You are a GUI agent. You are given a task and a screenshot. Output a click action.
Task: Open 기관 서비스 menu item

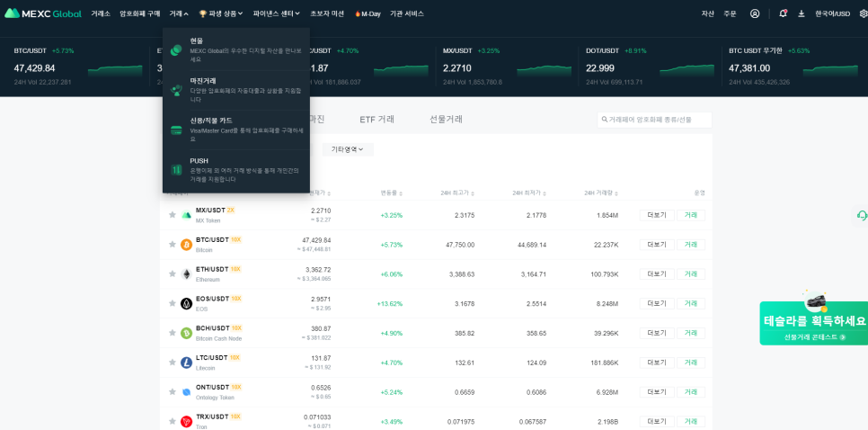[x=407, y=13]
